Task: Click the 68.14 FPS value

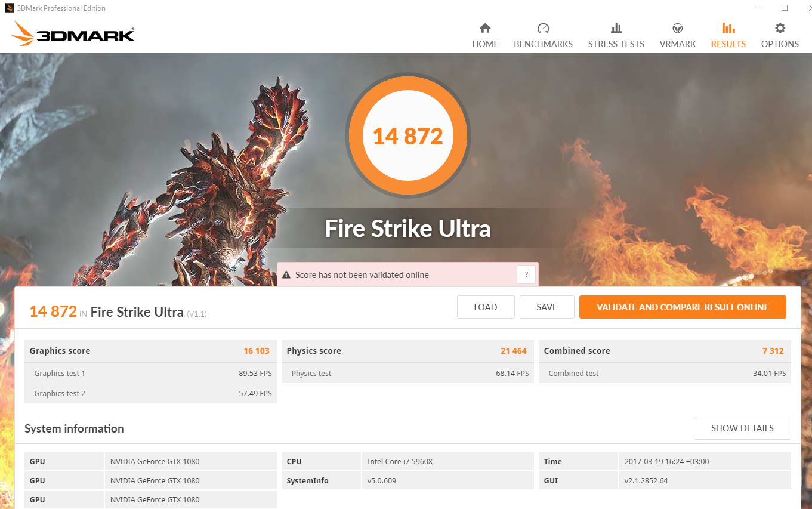Action: click(512, 374)
